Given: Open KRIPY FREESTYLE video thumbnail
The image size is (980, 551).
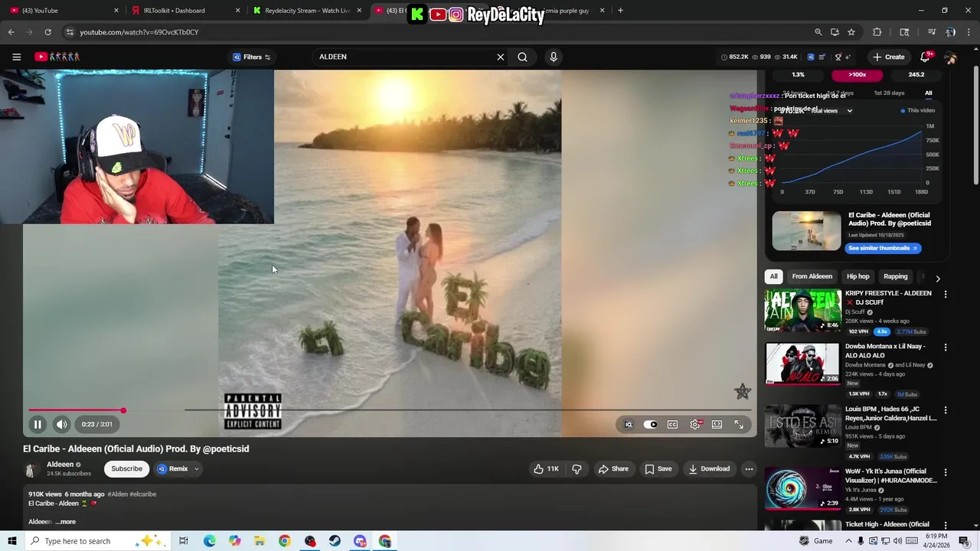Looking at the screenshot, I should [x=802, y=311].
